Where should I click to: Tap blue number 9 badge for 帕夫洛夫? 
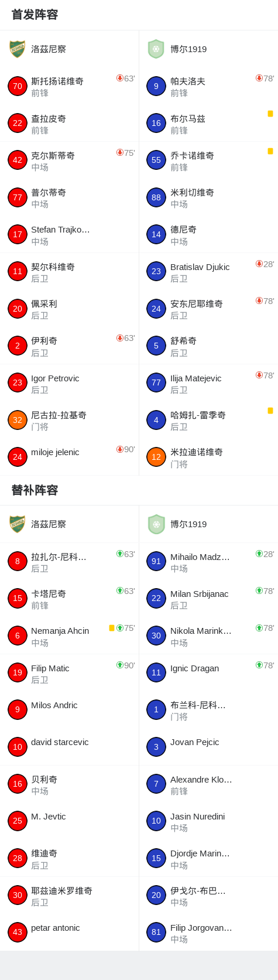pyautogui.click(x=156, y=86)
